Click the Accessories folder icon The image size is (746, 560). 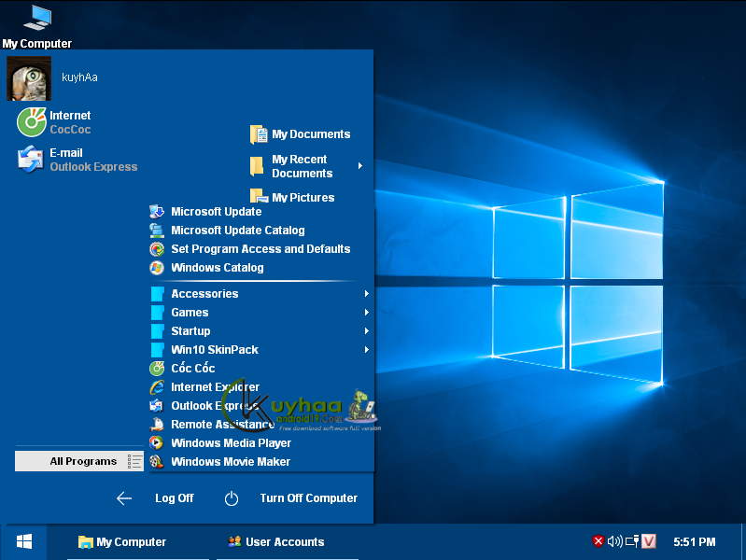pyautogui.click(x=157, y=294)
